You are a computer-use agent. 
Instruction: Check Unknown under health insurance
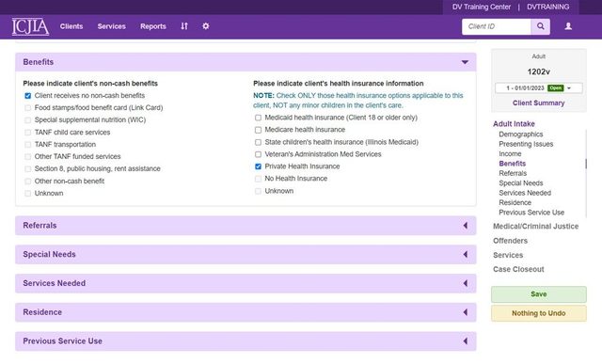(x=258, y=191)
